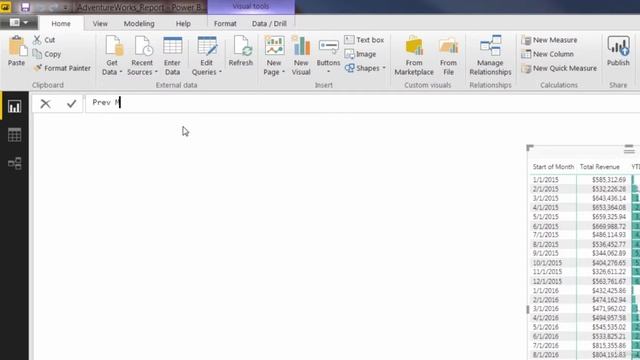Select the $344,062.89 revenue cell

tap(609, 253)
